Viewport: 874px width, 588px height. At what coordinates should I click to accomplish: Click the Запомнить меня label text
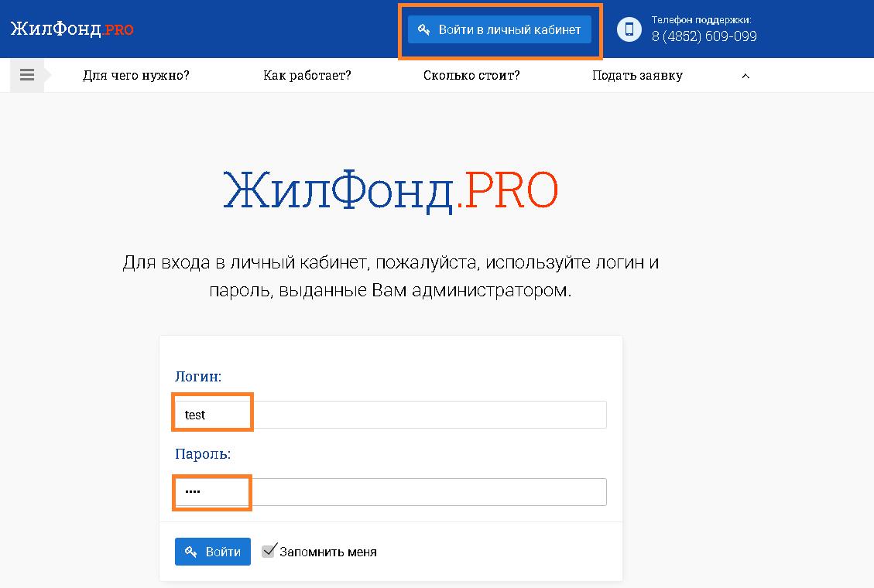(328, 552)
